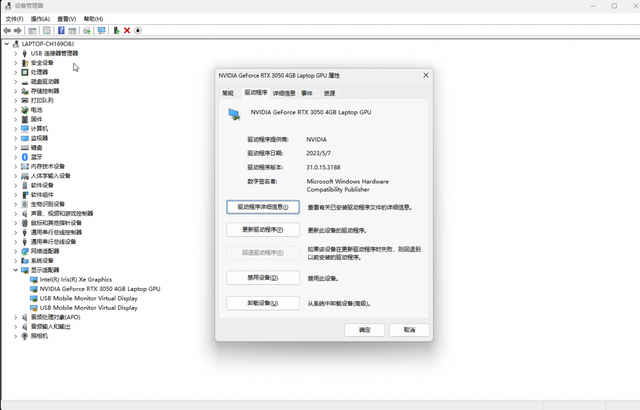Switch to the 详细信息 tab
This screenshot has height=410, width=640.
pos(284,93)
